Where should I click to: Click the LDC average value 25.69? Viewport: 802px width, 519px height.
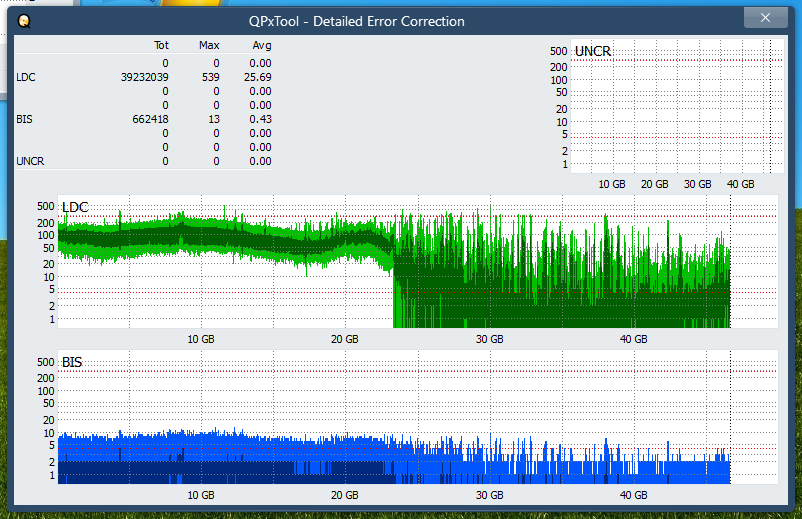point(259,77)
